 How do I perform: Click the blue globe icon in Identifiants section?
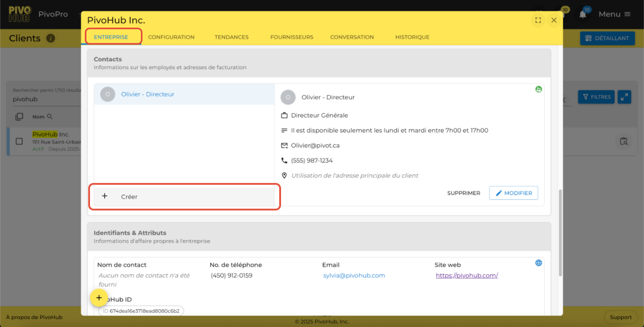pyautogui.click(x=538, y=263)
